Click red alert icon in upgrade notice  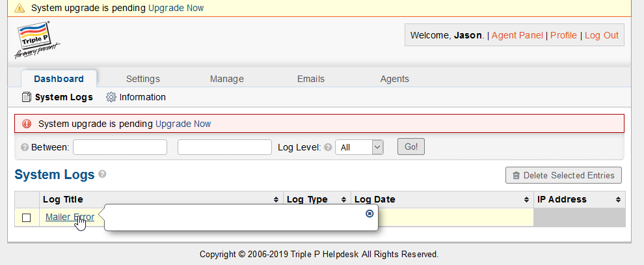[x=27, y=124]
